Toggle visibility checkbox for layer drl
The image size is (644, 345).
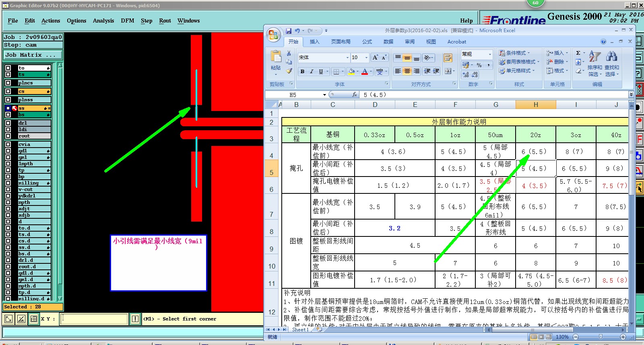[x=8, y=123]
